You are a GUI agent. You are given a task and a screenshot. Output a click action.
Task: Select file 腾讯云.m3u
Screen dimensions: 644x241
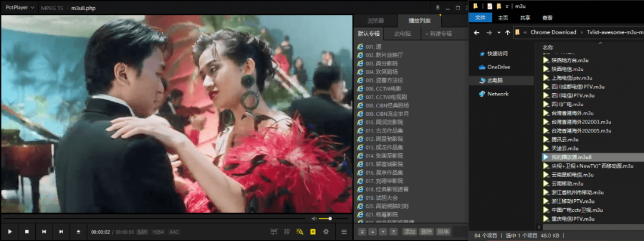click(x=565, y=140)
